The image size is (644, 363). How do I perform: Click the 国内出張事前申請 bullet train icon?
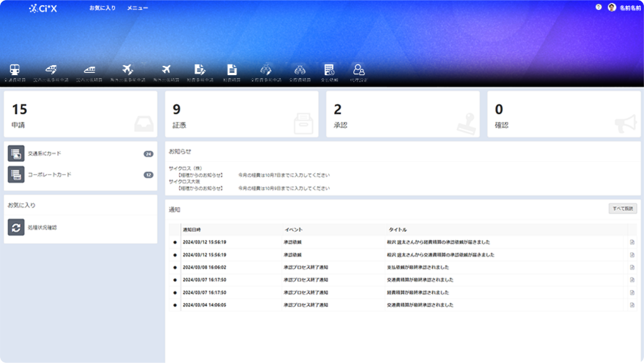(51, 71)
